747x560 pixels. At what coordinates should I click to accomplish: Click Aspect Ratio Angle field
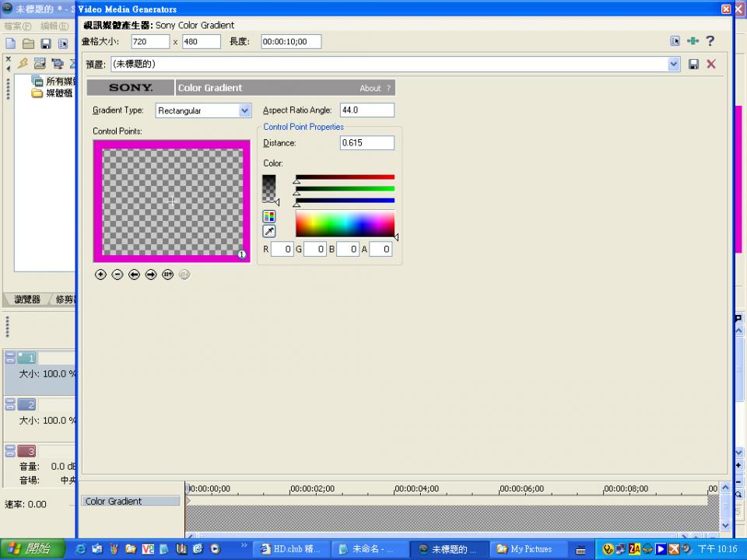click(x=366, y=110)
